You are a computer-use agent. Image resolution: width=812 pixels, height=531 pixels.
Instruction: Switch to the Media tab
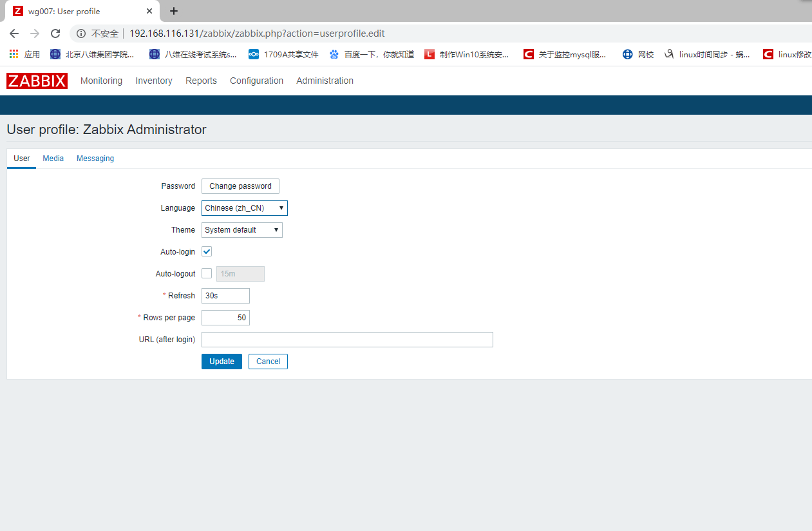(x=53, y=159)
